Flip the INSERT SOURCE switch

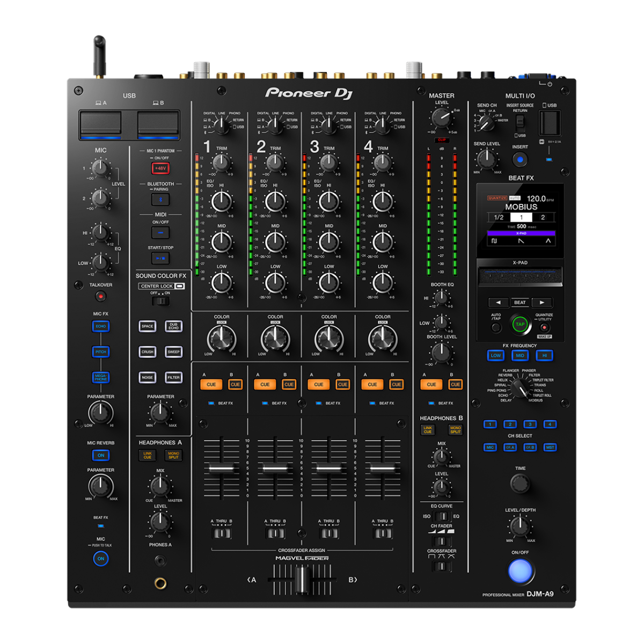coord(520,123)
